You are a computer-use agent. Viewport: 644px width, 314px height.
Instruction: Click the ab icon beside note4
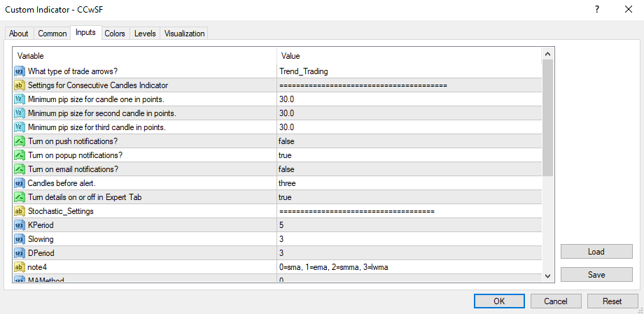tap(20, 267)
